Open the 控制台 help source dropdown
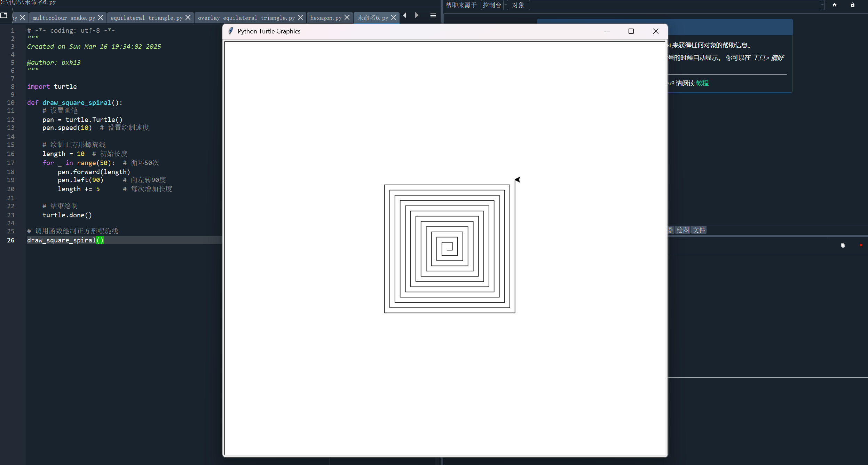The width and height of the screenshot is (868, 465). point(495,5)
